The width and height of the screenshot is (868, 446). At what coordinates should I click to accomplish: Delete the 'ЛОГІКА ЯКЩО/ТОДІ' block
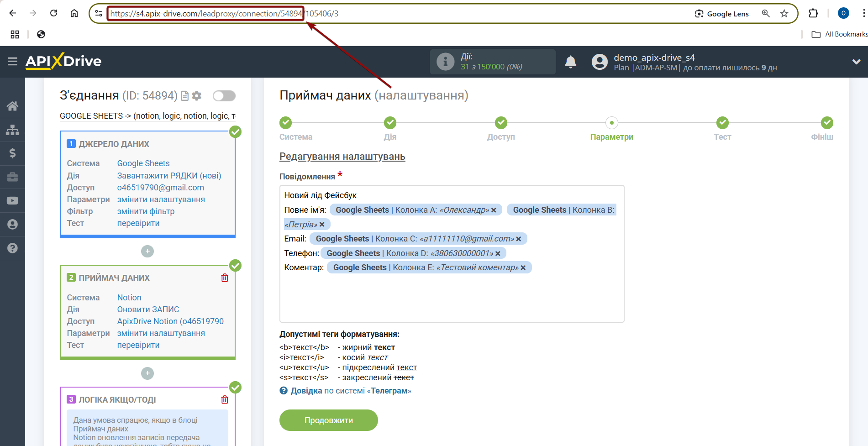coord(225,399)
